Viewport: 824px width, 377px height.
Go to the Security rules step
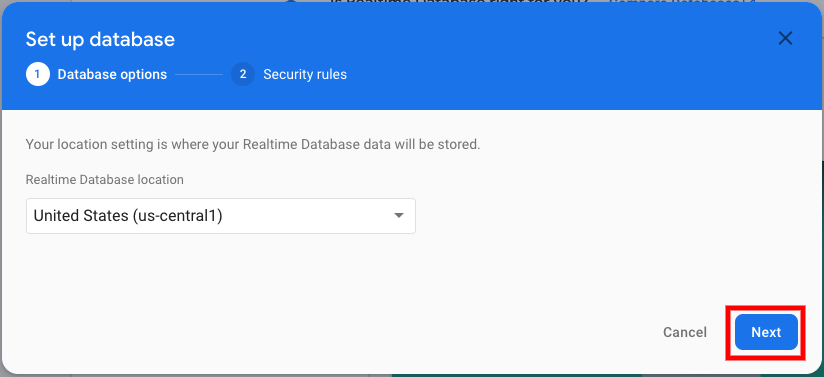305,74
